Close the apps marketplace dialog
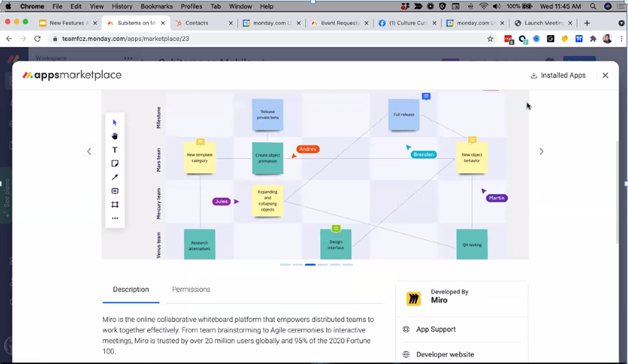Image resolution: width=628 pixels, height=364 pixels. click(605, 75)
